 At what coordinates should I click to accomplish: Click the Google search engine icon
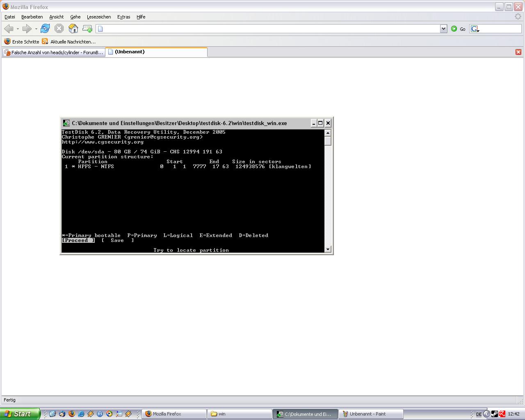pyautogui.click(x=475, y=29)
